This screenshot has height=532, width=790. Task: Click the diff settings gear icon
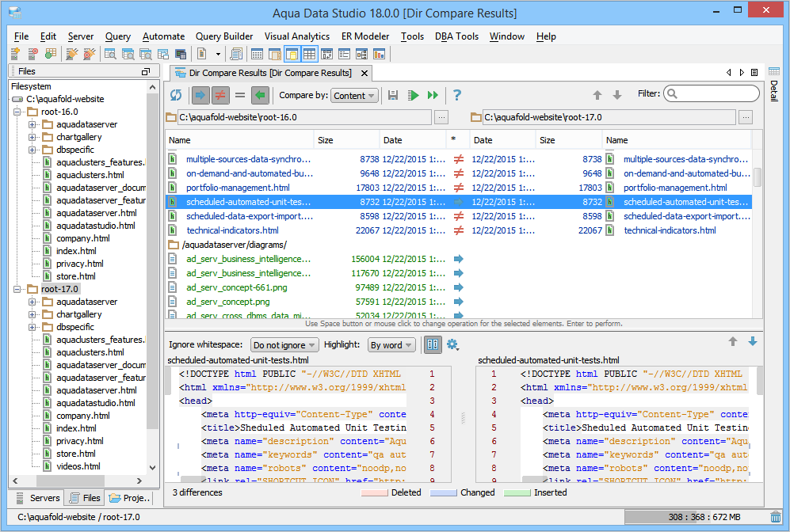(452, 344)
